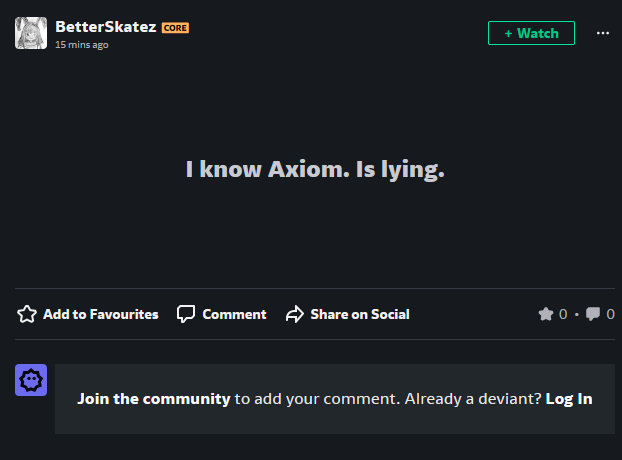
Task: Watch the deviant BetterSkatez
Action: (531, 33)
